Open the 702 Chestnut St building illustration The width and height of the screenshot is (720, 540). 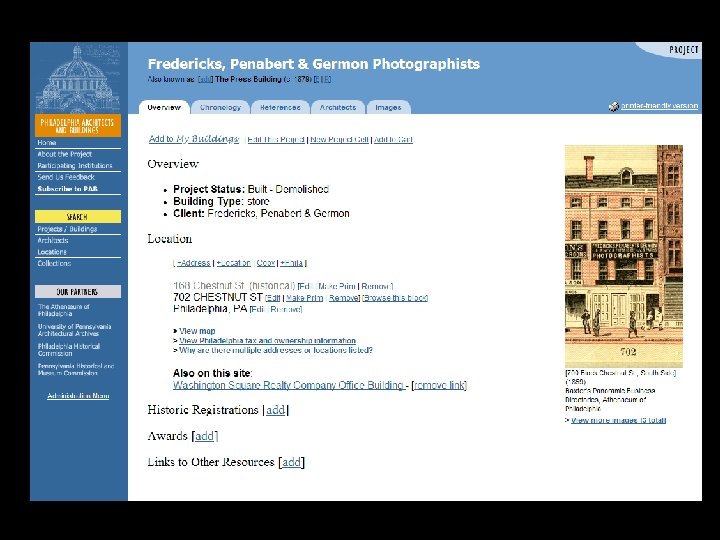click(x=624, y=256)
